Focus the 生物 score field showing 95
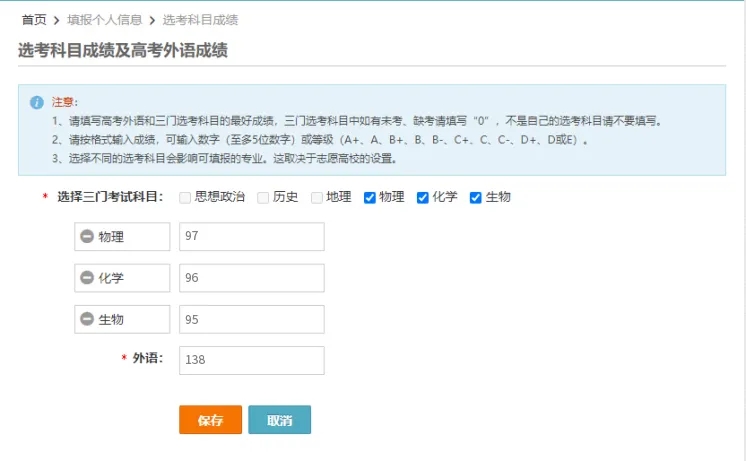 (251, 320)
